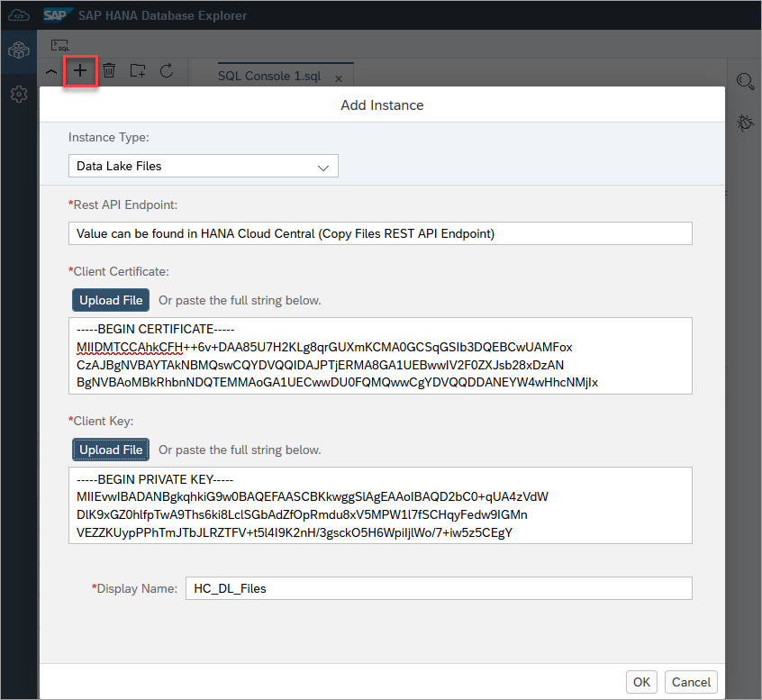Switch to the SQL Console 1.sql tab
The image size is (762, 700).
(269, 76)
